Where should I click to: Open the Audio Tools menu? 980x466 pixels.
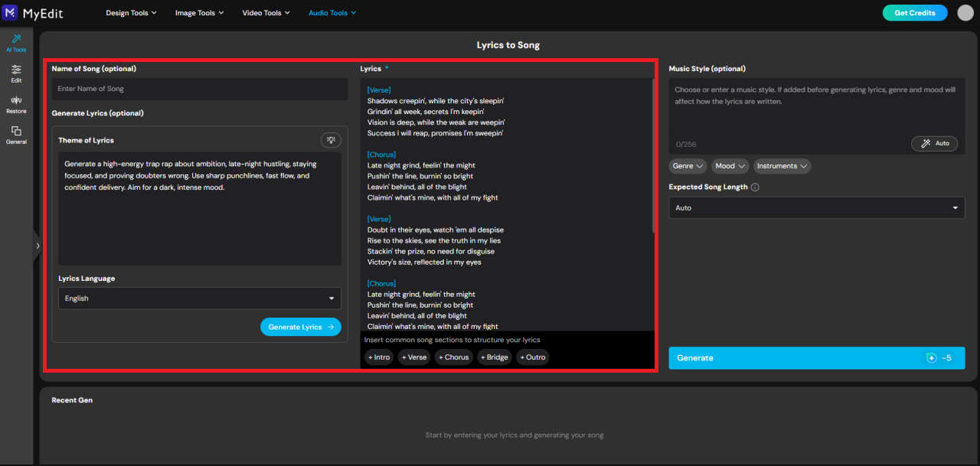tap(332, 12)
